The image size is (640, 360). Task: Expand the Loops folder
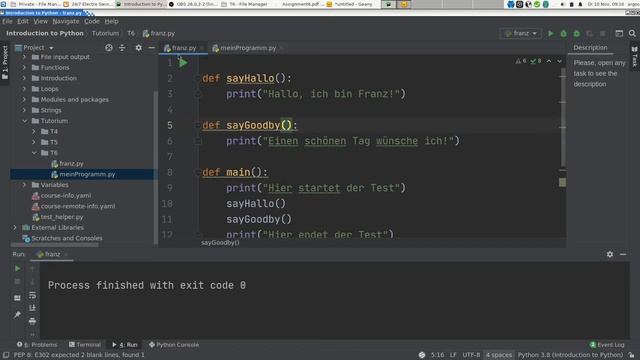[24, 89]
